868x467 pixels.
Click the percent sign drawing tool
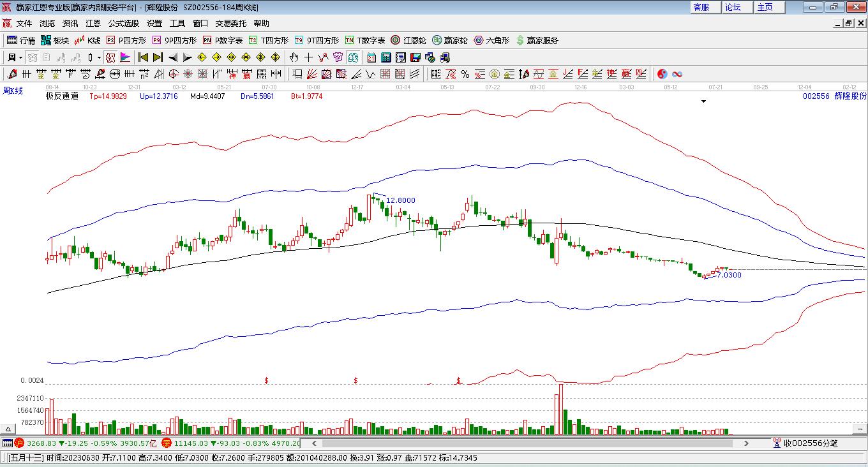pos(465,74)
